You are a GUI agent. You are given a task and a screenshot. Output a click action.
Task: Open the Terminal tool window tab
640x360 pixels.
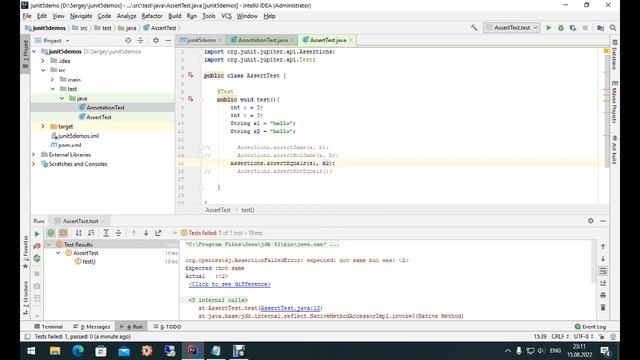(x=49, y=327)
